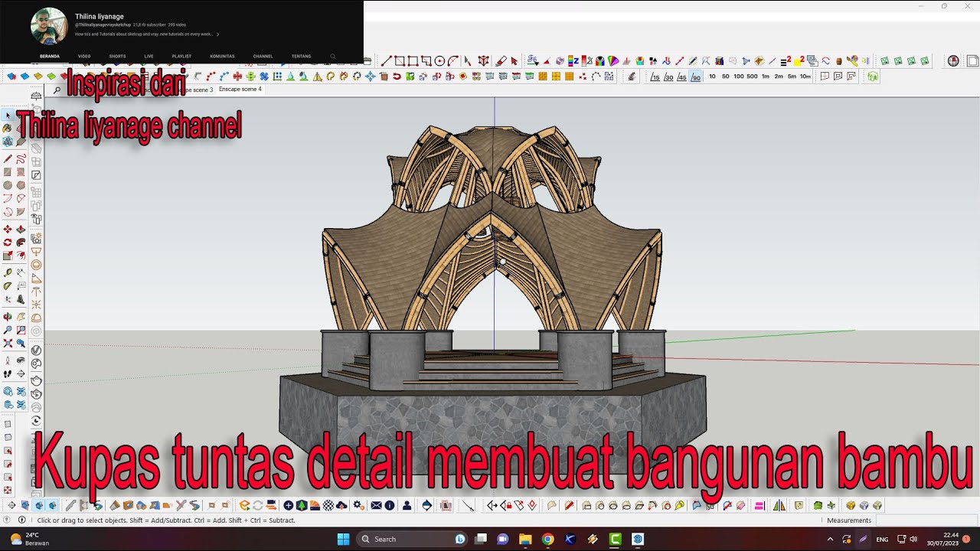Click the taskbar Search box
The width and height of the screenshot is (980, 551).
[x=412, y=539]
